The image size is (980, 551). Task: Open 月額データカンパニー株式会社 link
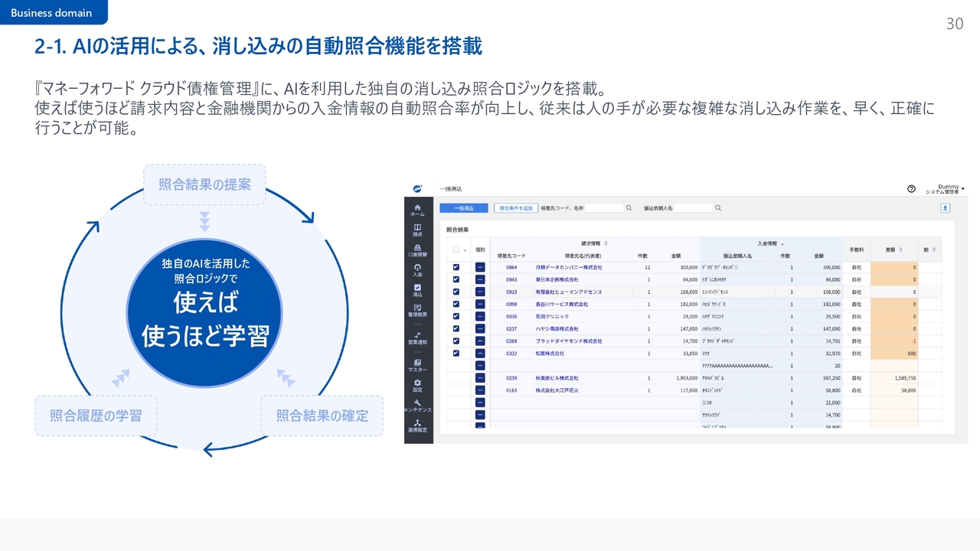click(x=569, y=268)
